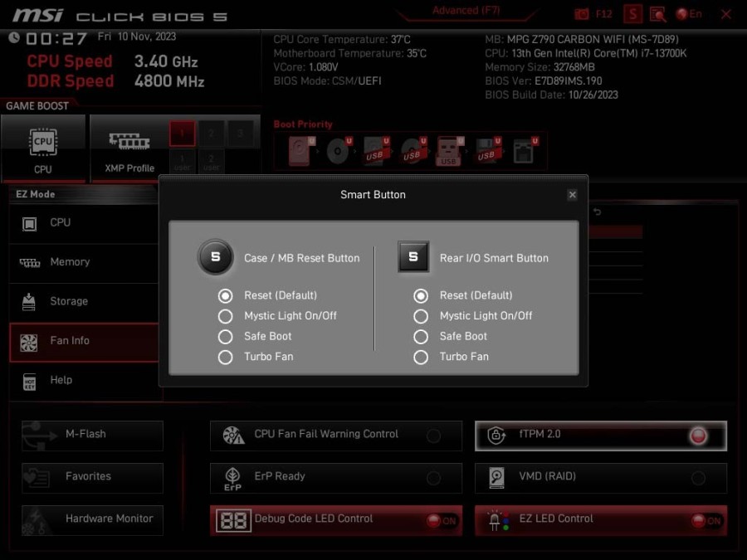
Task: Open the Fan Info section
Action: (x=84, y=342)
